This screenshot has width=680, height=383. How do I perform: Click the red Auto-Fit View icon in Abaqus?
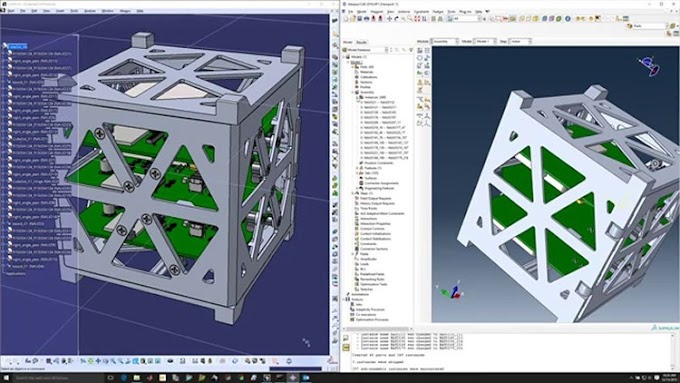417,19
